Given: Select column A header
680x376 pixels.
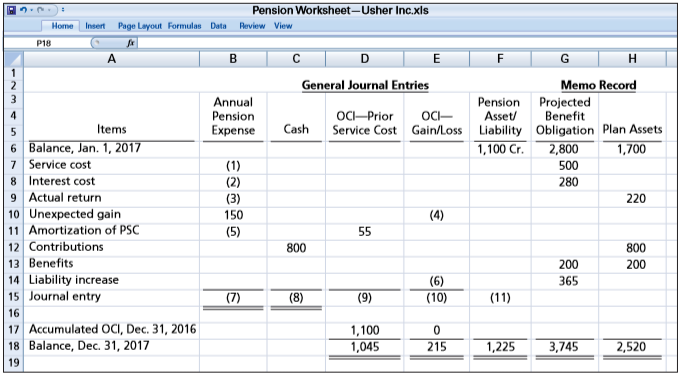Looking at the screenshot, I should pos(111,59).
